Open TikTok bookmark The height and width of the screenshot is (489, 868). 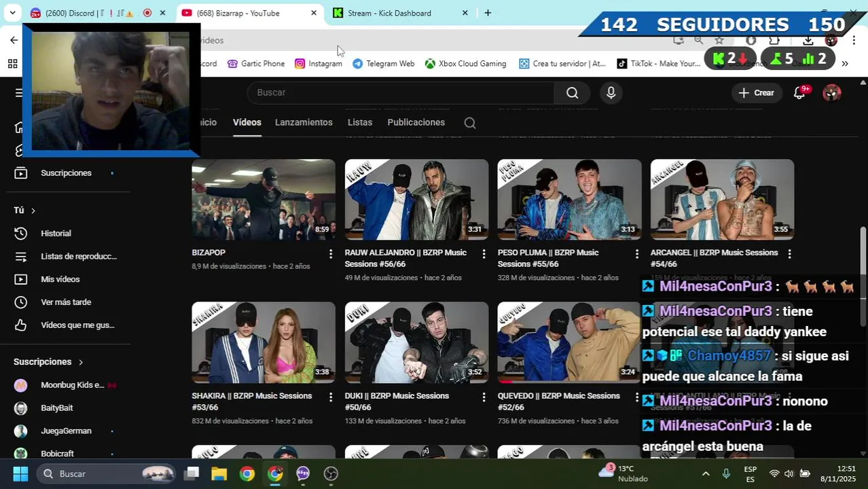pos(658,64)
